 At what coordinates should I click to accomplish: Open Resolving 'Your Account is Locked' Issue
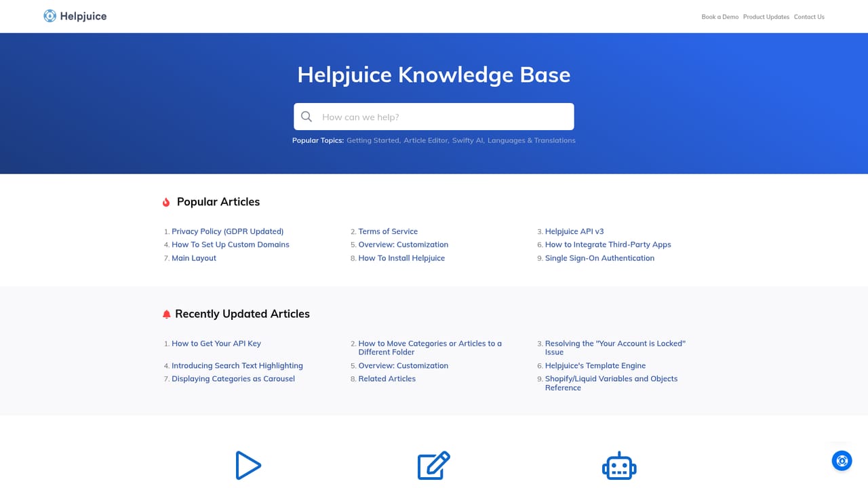point(616,348)
